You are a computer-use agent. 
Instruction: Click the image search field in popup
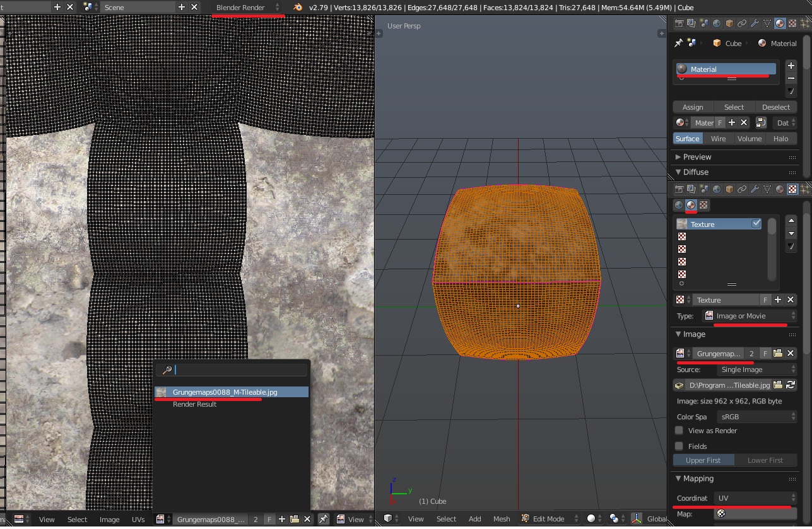pyautogui.click(x=232, y=370)
